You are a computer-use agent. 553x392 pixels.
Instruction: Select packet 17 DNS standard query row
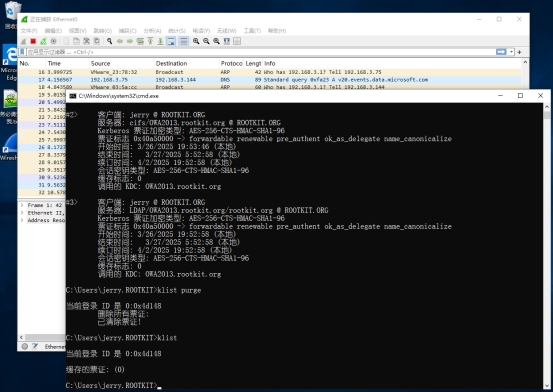tap(270, 80)
